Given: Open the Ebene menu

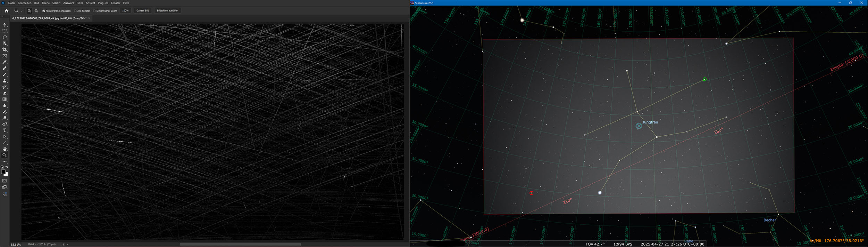Looking at the screenshot, I should [46, 3].
